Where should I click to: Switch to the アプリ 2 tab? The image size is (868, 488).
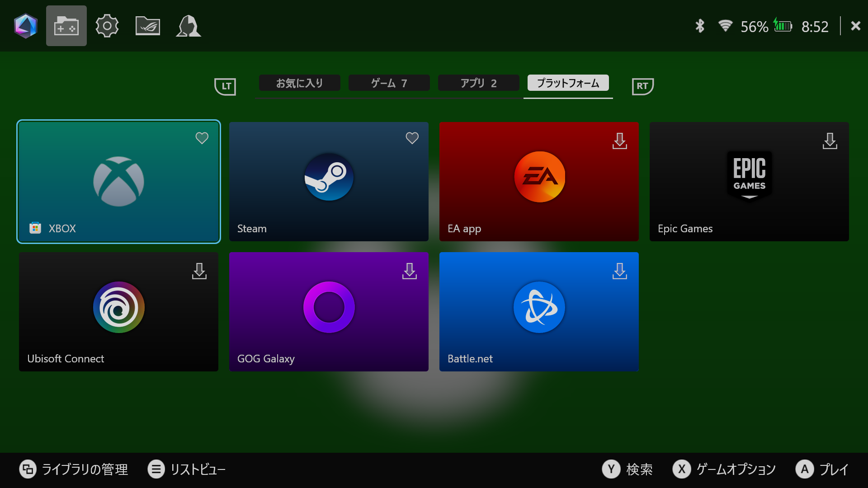point(478,83)
